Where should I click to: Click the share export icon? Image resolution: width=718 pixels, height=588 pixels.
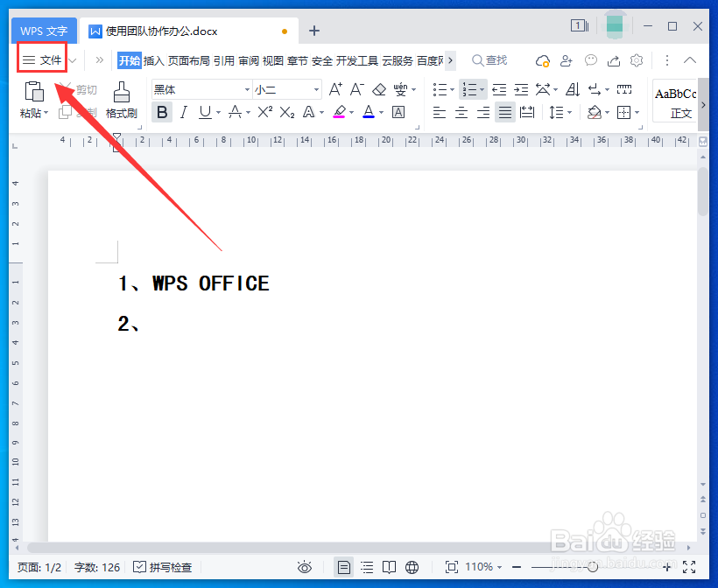tap(614, 60)
